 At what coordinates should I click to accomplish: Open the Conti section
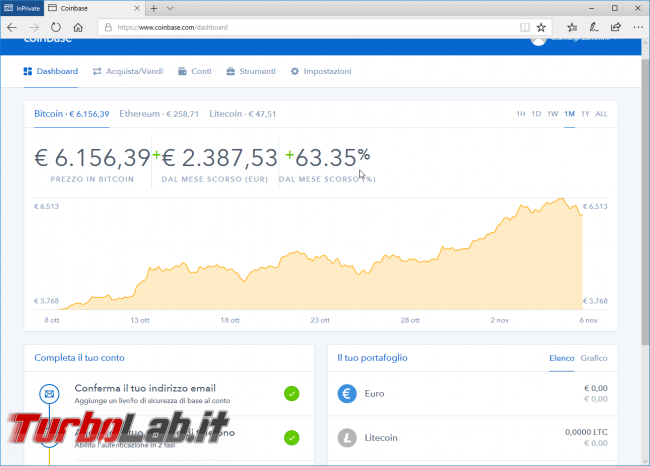click(x=195, y=71)
